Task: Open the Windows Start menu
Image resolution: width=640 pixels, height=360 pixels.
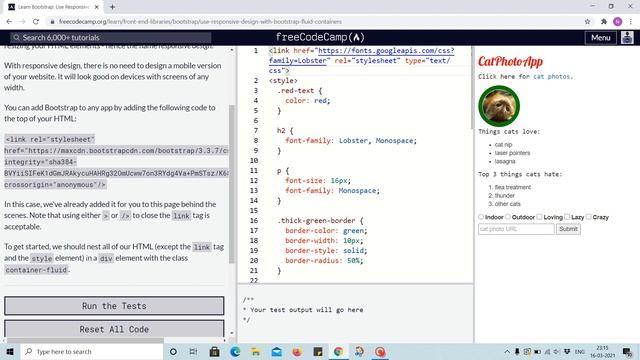Action: [x=10, y=351]
